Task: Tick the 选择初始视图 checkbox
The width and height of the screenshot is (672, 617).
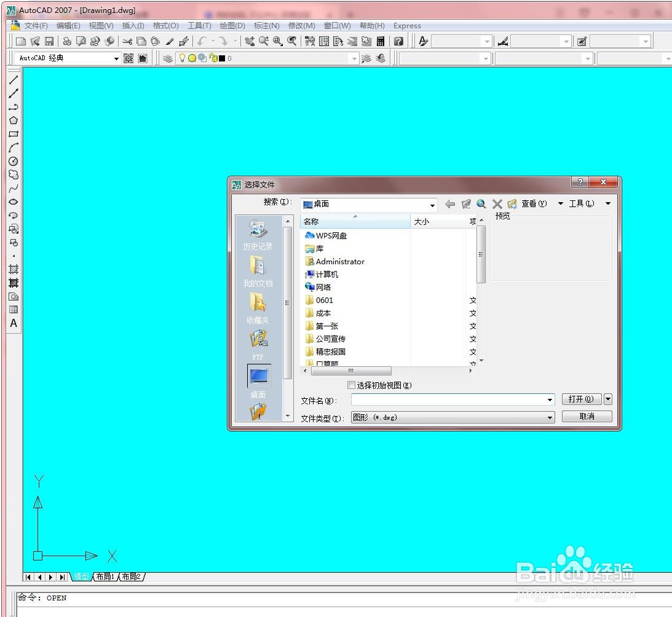Action: 352,385
